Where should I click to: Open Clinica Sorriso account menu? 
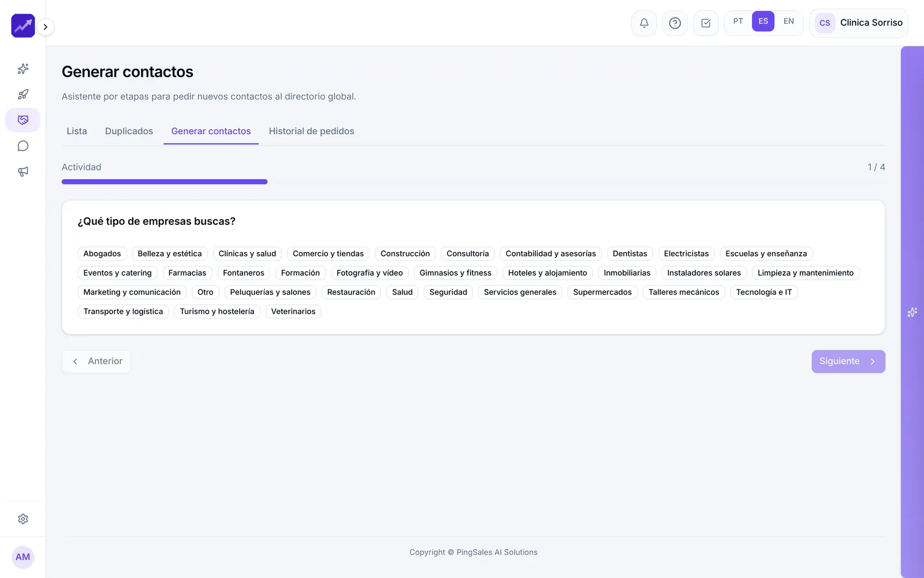(859, 23)
